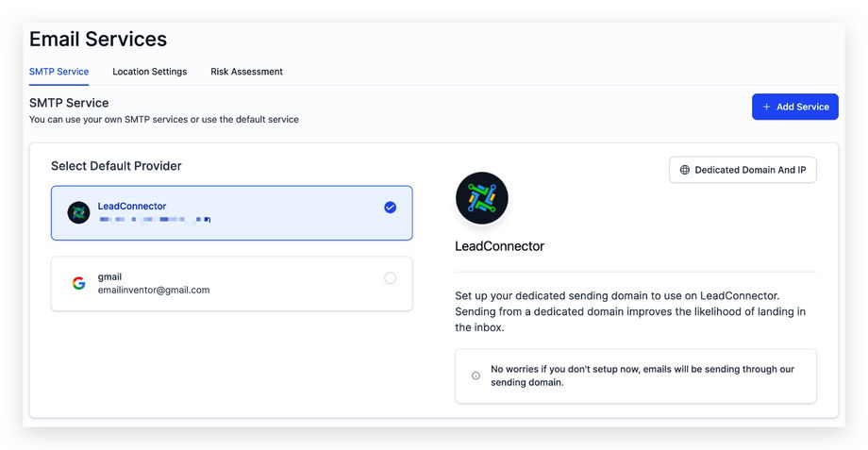Click the Add Service button
This screenshot has height=450, width=868.
point(794,107)
